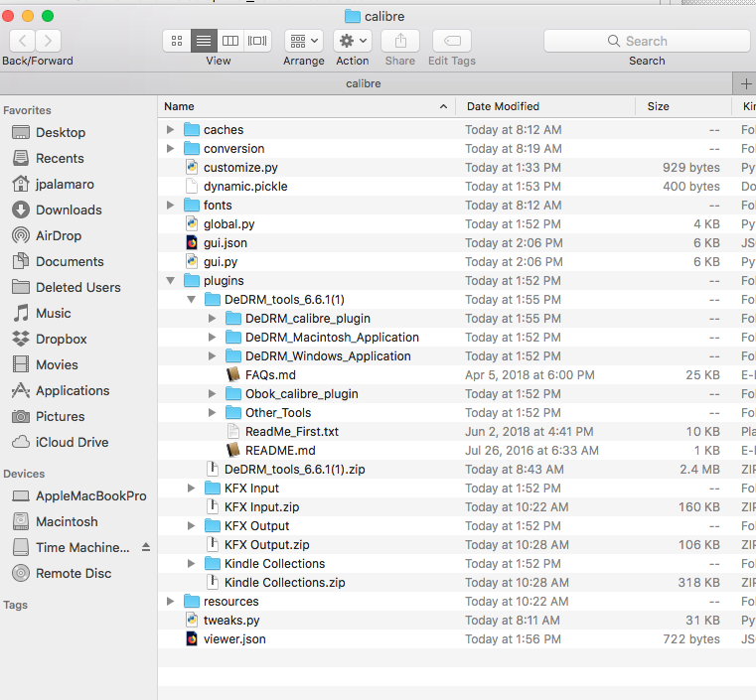Expand the Obok_calibre_plugin folder

[212, 393]
